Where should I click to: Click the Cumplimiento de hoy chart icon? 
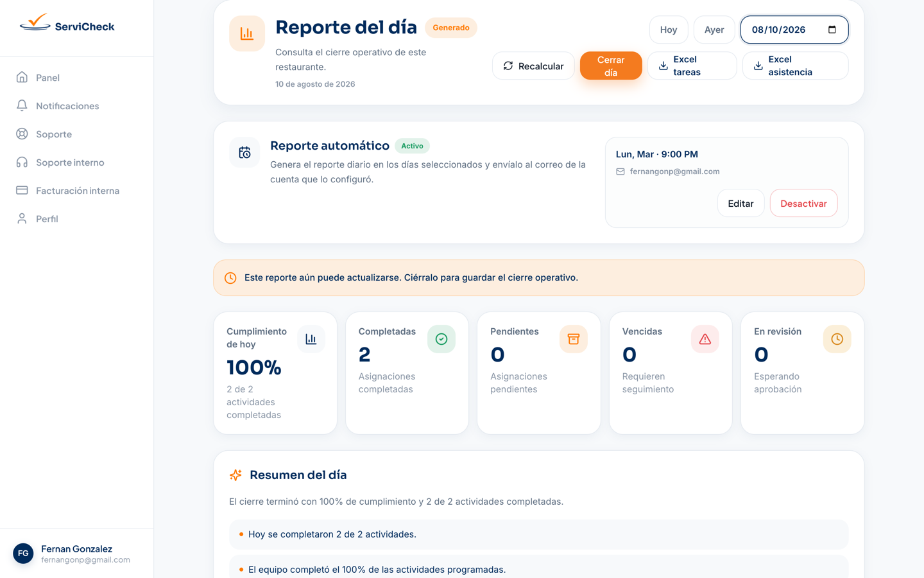click(x=311, y=339)
